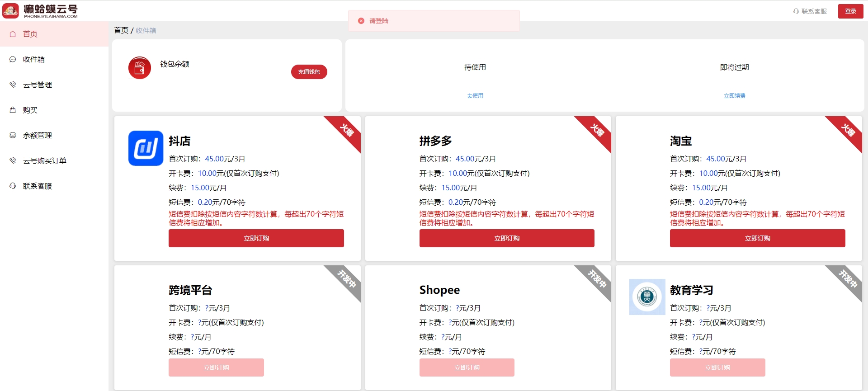Click the 淘宝 card title
This screenshot has width=868, height=391.
point(681,141)
